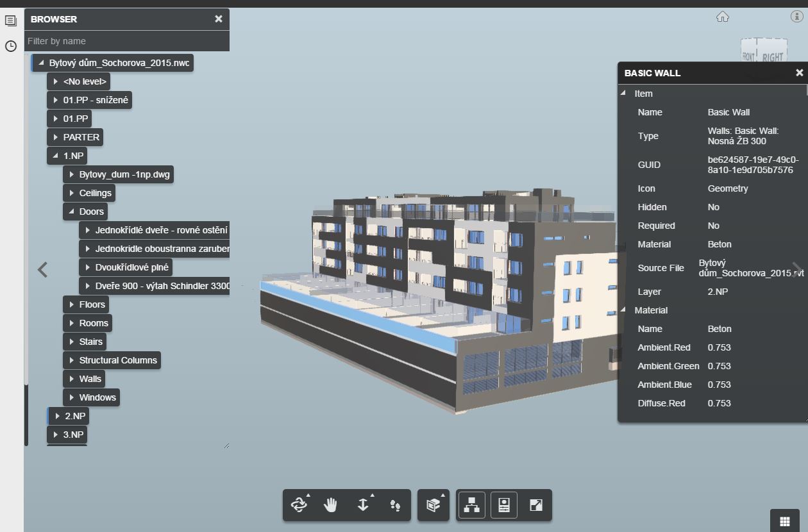Select the Zoom tool
The height and width of the screenshot is (532, 808).
click(x=362, y=505)
